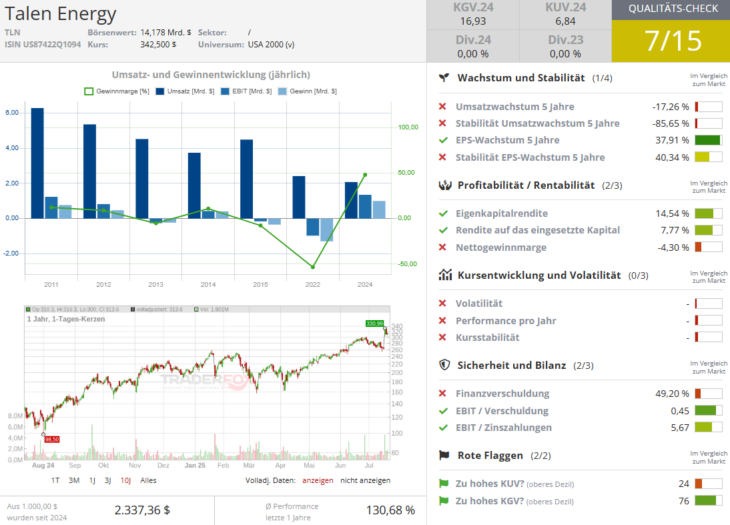Click the anzeigen link for Volladj. Daten

[318, 480]
